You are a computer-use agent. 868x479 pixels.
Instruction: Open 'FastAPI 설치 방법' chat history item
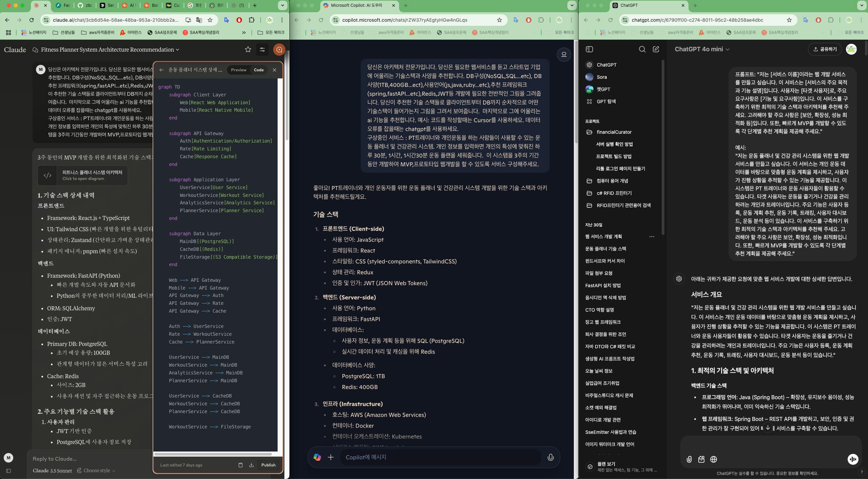pyautogui.click(x=603, y=285)
